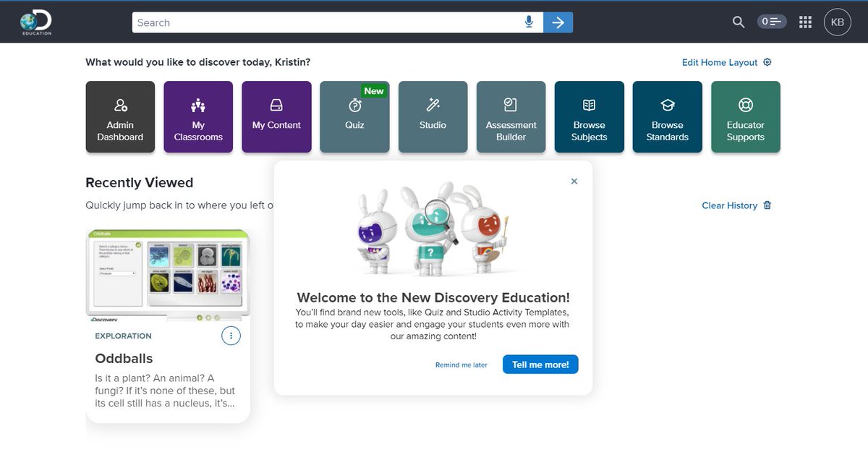Click the three robot bunnies illustration
The width and height of the screenshot is (868, 468).
point(433,228)
